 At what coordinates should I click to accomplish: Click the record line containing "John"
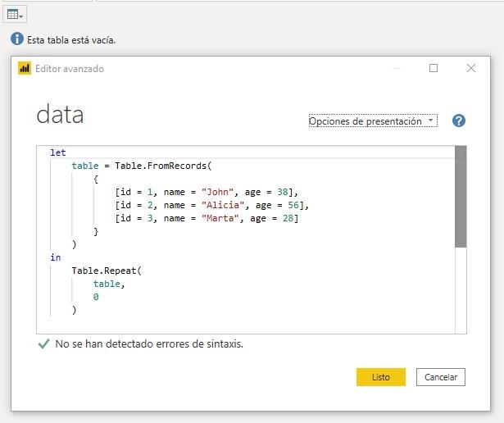(200, 192)
